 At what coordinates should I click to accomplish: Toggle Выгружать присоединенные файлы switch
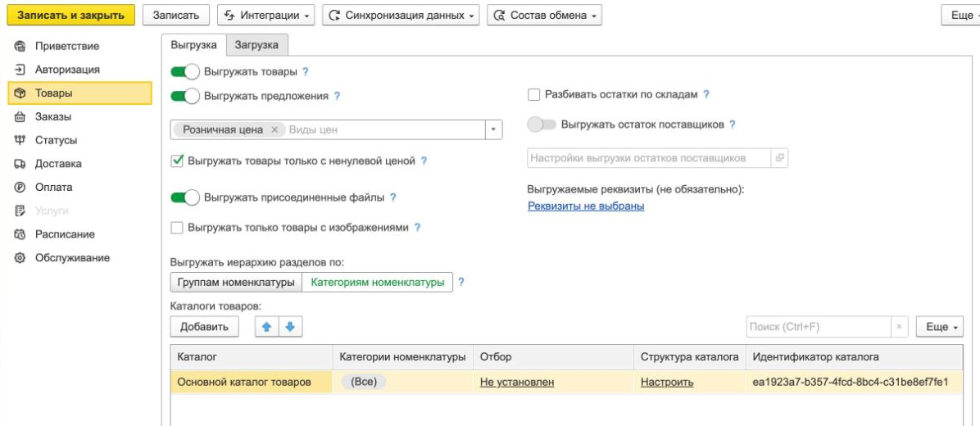pos(185,197)
